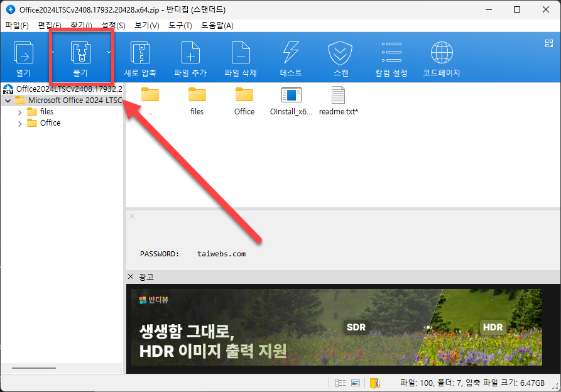Open the 찾기(I) menu
Screen dimensions: 561x392
81,25
